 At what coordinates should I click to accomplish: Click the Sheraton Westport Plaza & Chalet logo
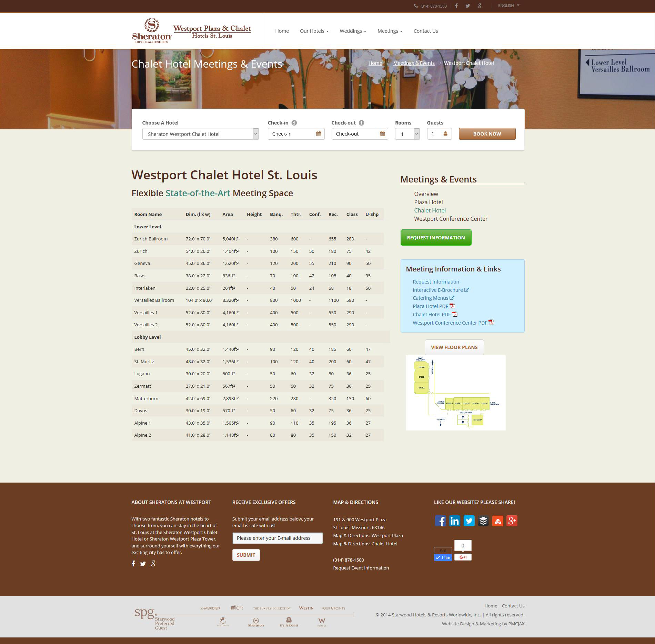tap(192, 31)
